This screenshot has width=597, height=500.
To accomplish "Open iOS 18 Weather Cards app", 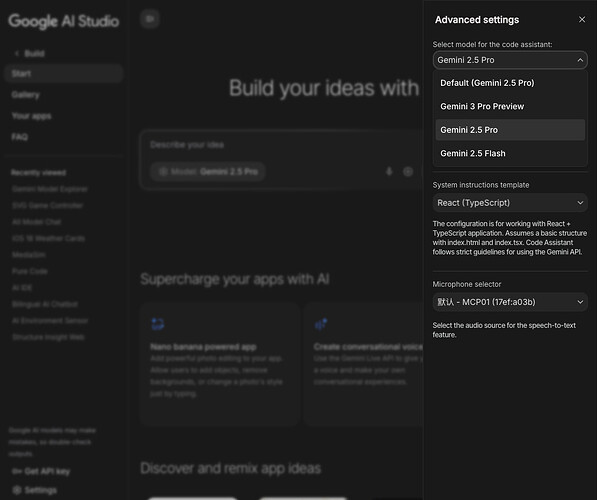I will 48,238.
